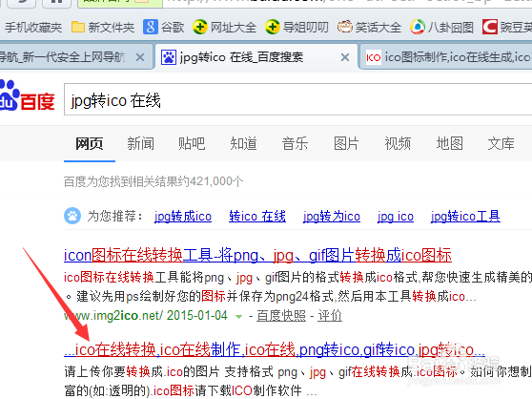Image resolution: width=532 pixels, height=399 pixels.
Task: Close the jpg转ico 在线_百度搜索 tab
Action: [x=345, y=57]
